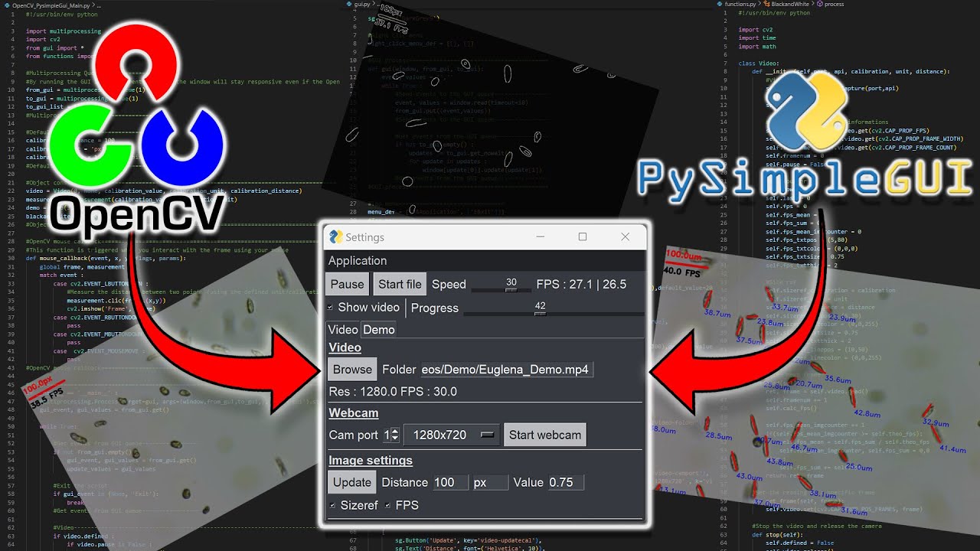980x551 pixels.
Task: Click the Start webcam button
Action: click(x=544, y=435)
